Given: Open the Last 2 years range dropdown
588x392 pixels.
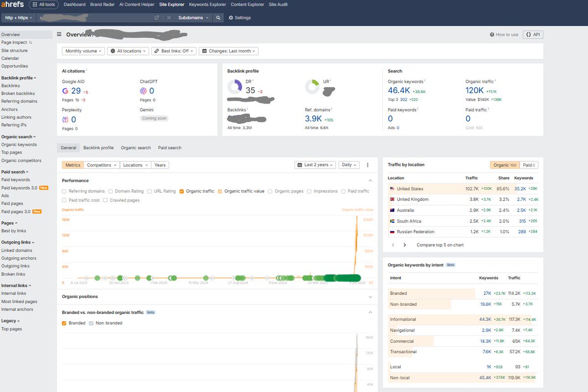Looking at the screenshot, I should (x=316, y=165).
